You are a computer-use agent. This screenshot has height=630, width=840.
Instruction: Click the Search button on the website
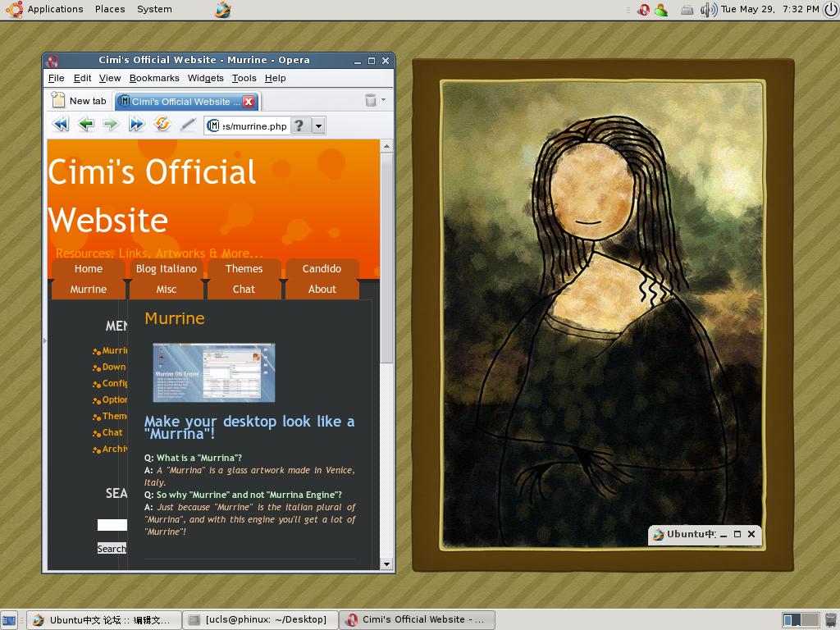pyautogui.click(x=112, y=549)
